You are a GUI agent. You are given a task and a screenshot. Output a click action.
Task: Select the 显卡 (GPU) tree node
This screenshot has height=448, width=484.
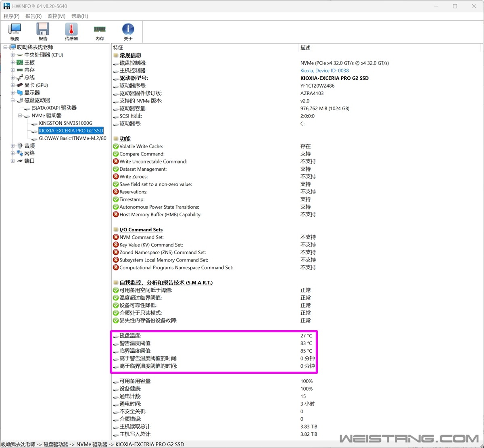tap(36, 85)
